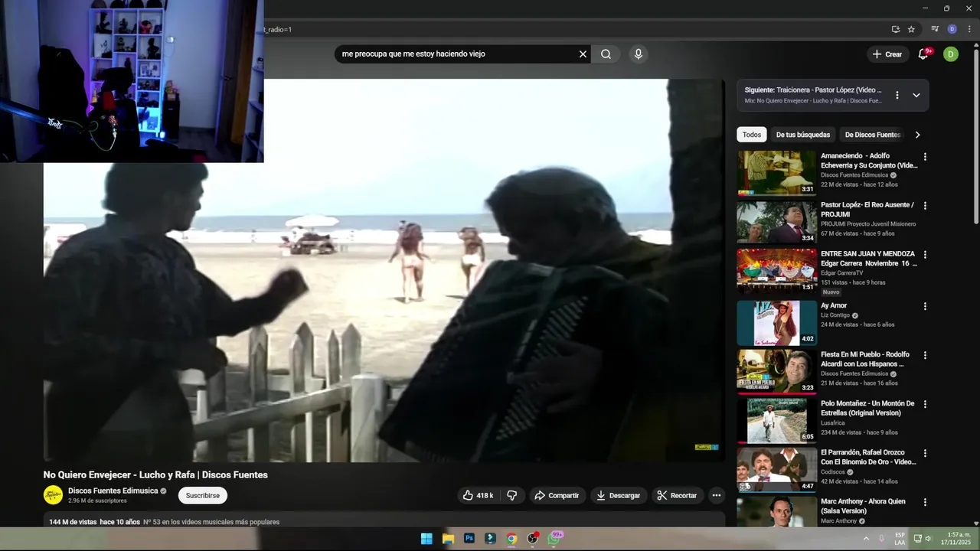Click the search magnifier button
The height and width of the screenshot is (551, 980).
click(x=606, y=54)
